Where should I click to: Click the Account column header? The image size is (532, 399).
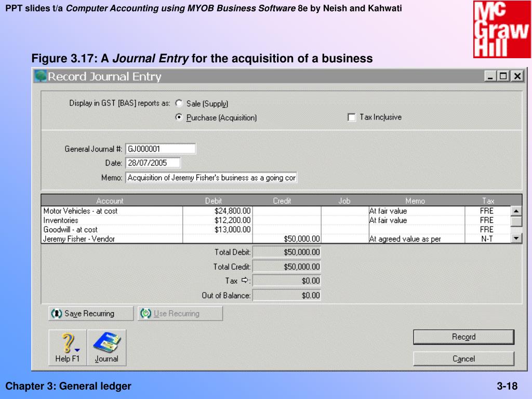[110, 201]
